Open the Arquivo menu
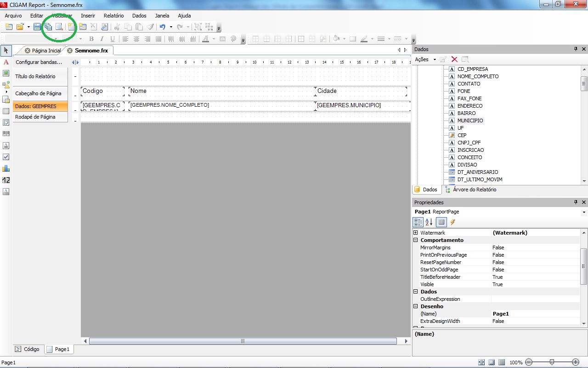This screenshot has height=368, width=588. tap(13, 16)
